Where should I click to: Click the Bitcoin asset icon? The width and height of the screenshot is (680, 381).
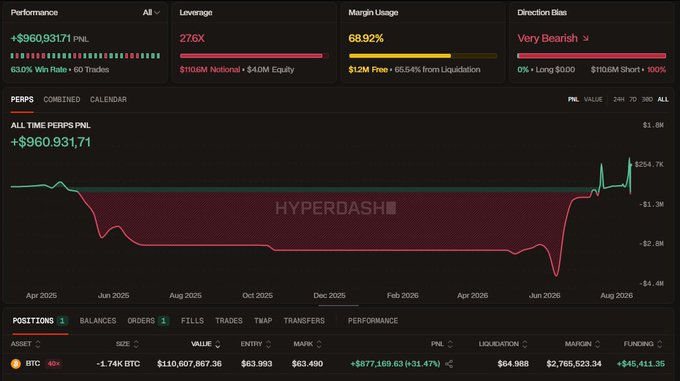click(16, 364)
